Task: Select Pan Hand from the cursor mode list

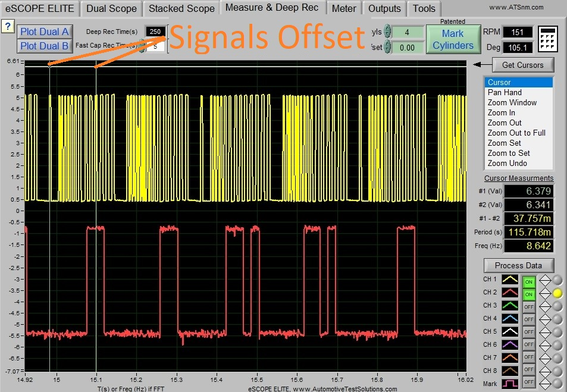Action: tap(505, 92)
